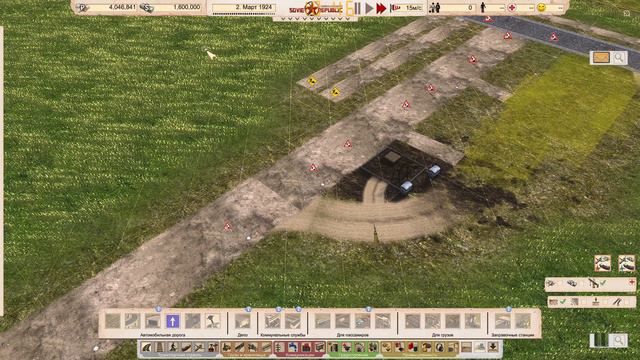Click the red plus on the filter panel

pos(632,282)
